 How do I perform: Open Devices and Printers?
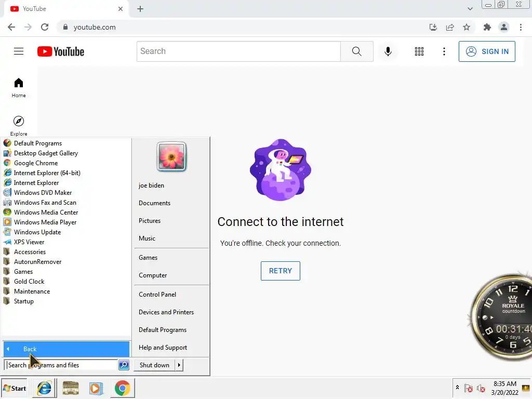tap(166, 312)
